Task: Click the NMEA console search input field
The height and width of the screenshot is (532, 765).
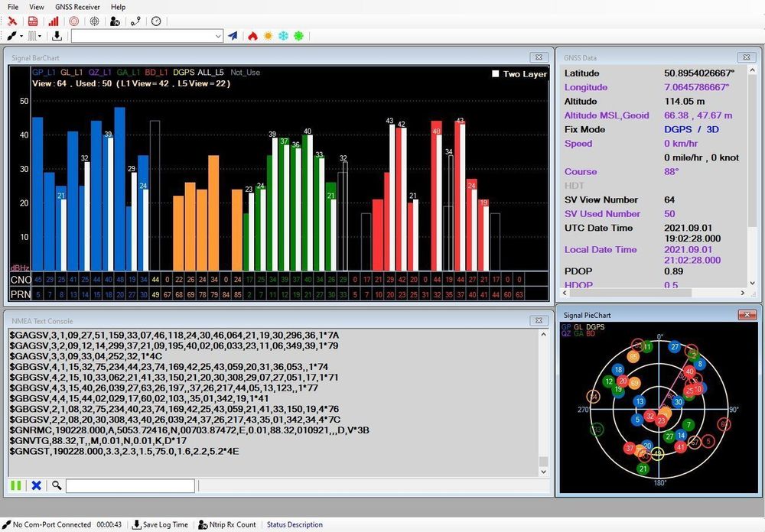Action: 130,485
